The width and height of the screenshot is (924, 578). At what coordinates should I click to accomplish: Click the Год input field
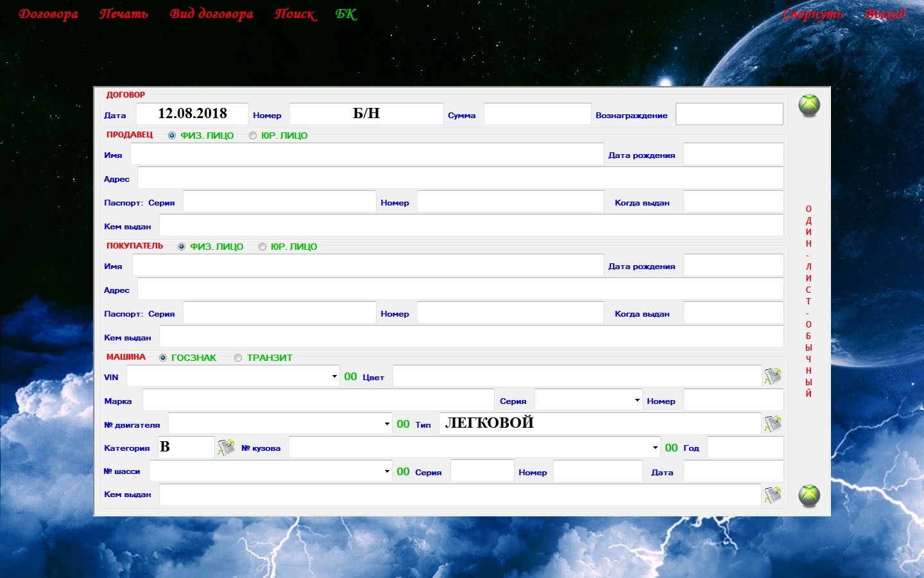pos(746,448)
